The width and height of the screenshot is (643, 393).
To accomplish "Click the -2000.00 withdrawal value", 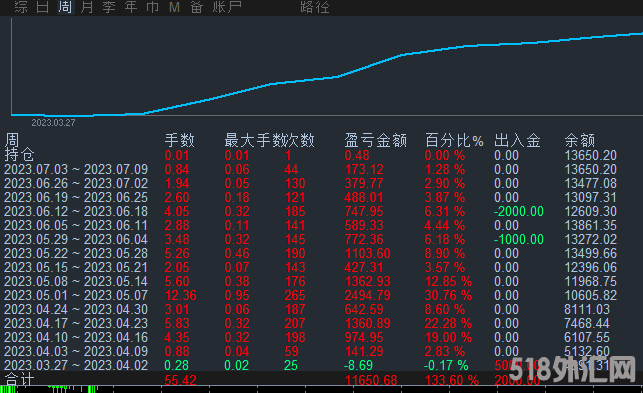I will pos(519,211).
